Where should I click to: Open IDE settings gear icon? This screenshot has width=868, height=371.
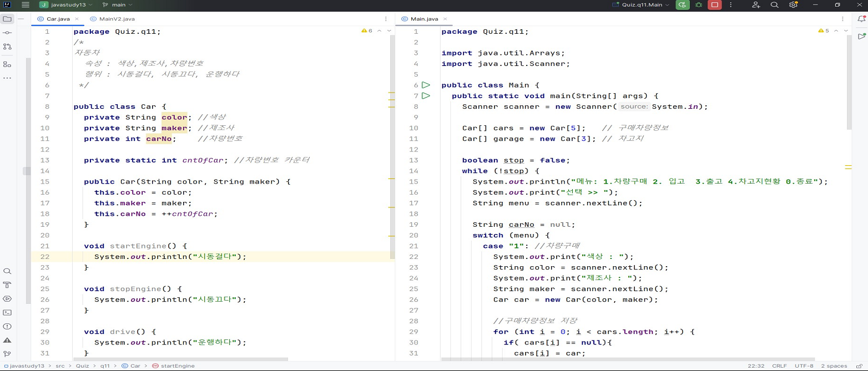pos(793,4)
